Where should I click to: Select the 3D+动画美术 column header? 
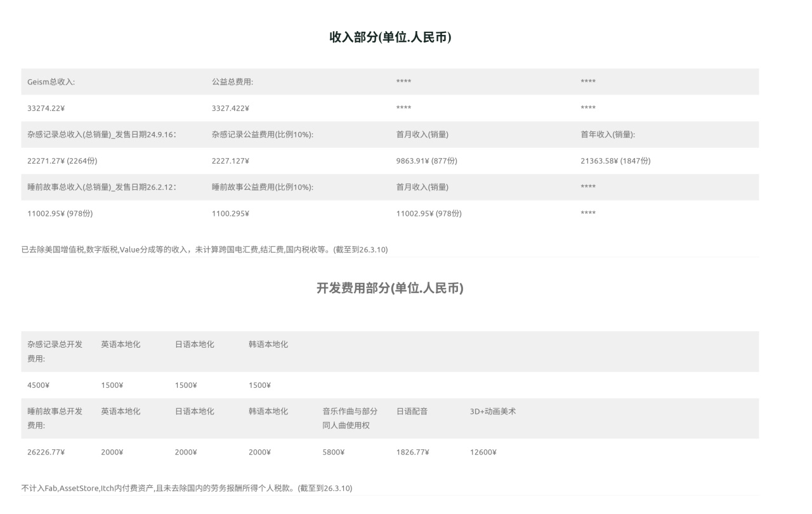tap(492, 412)
